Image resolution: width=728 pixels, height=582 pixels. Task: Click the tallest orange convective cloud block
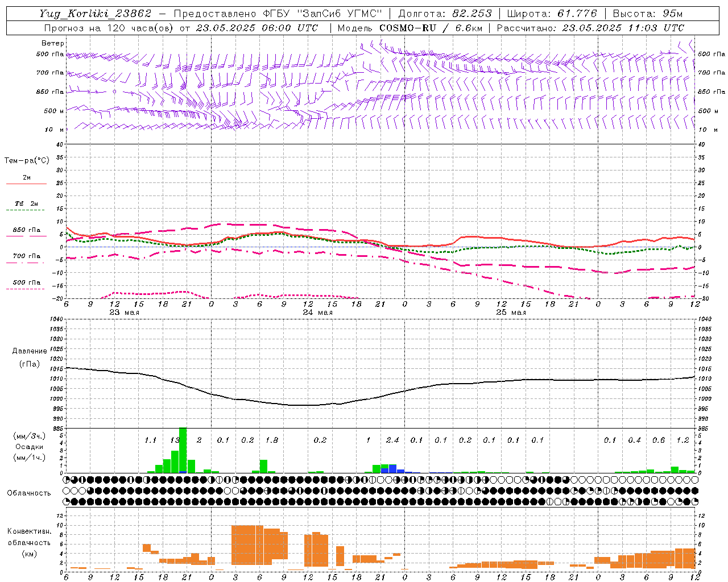tap(247, 545)
